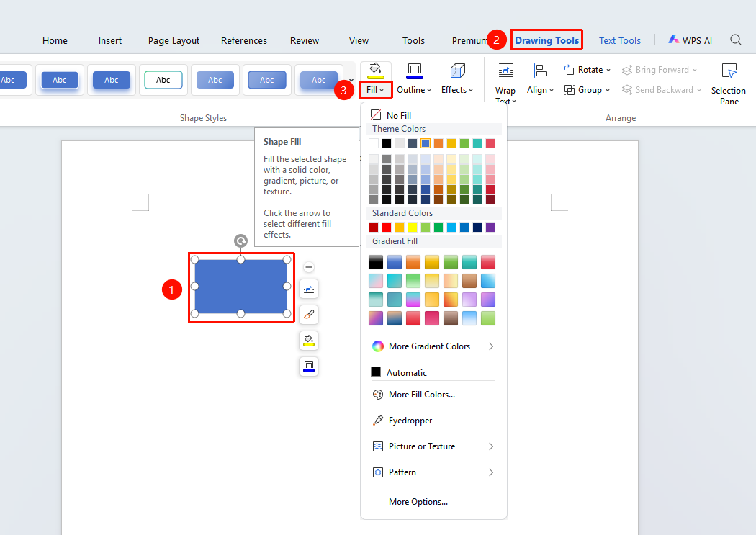This screenshot has height=535, width=756.
Task: Expand the Fill dropdown arrow
Action: (382, 90)
